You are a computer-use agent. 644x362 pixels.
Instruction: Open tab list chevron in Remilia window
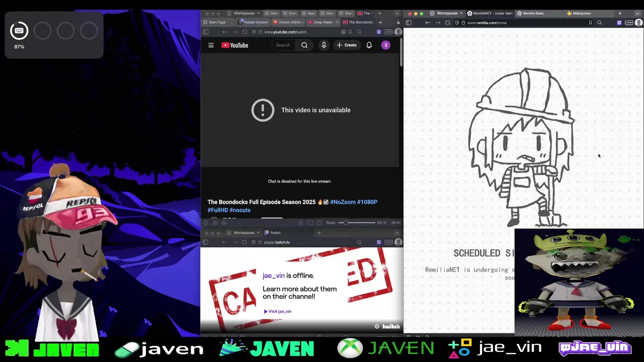638,13
